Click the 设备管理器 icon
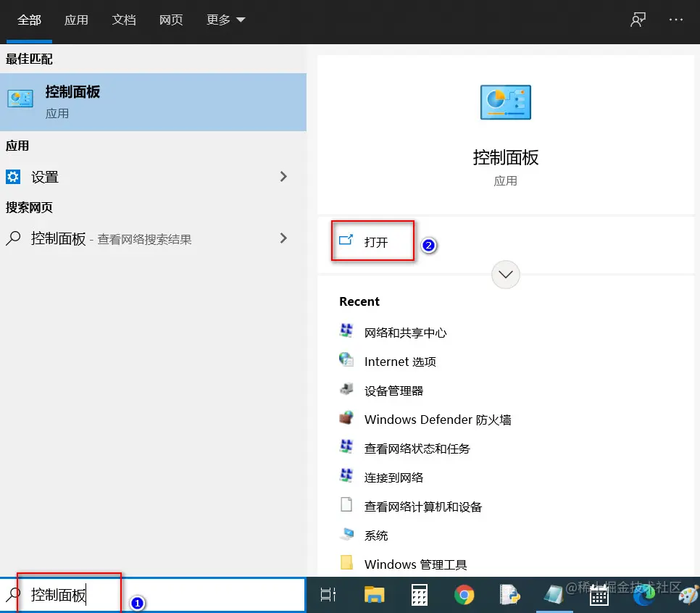Screen dimensions: 700x613 [x=346, y=389]
